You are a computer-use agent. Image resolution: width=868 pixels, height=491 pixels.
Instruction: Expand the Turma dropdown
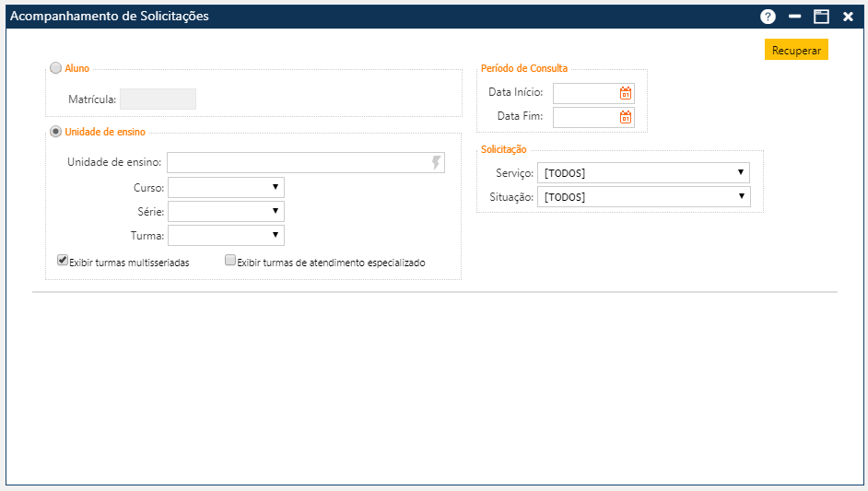pyautogui.click(x=227, y=236)
